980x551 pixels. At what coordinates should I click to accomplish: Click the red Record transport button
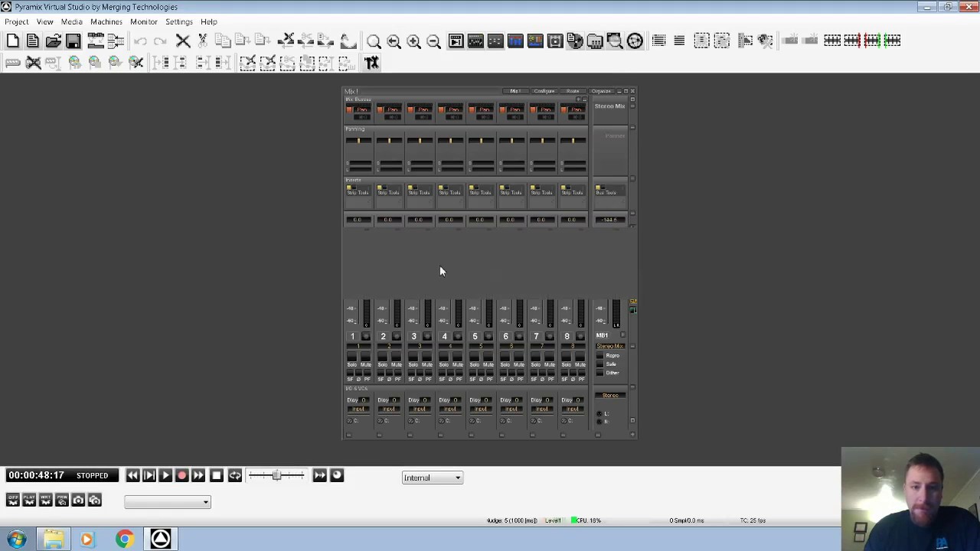[181, 475]
